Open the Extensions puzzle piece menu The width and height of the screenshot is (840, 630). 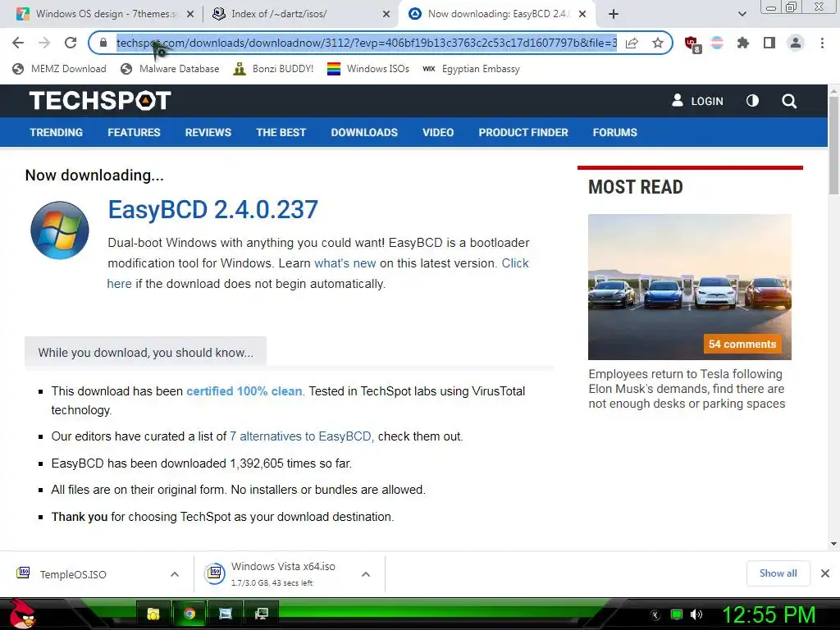(x=742, y=43)
